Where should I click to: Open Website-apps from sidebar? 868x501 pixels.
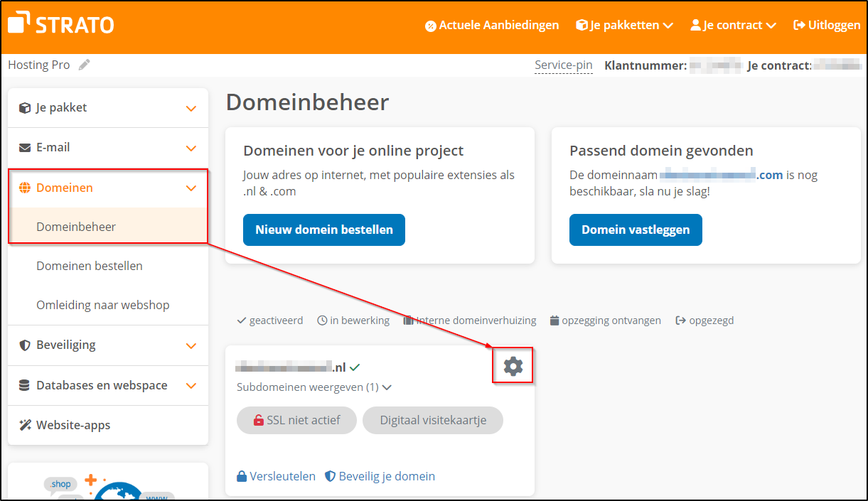[73, 425]
